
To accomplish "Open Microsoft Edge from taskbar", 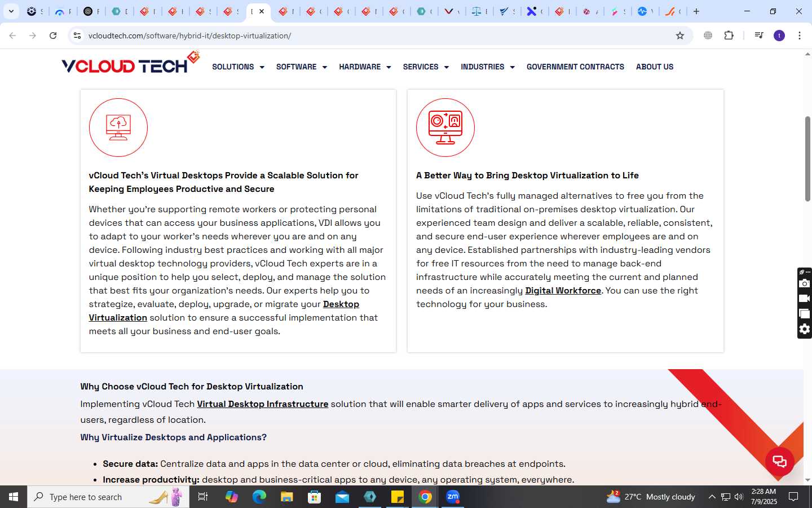I will point(259,497).
